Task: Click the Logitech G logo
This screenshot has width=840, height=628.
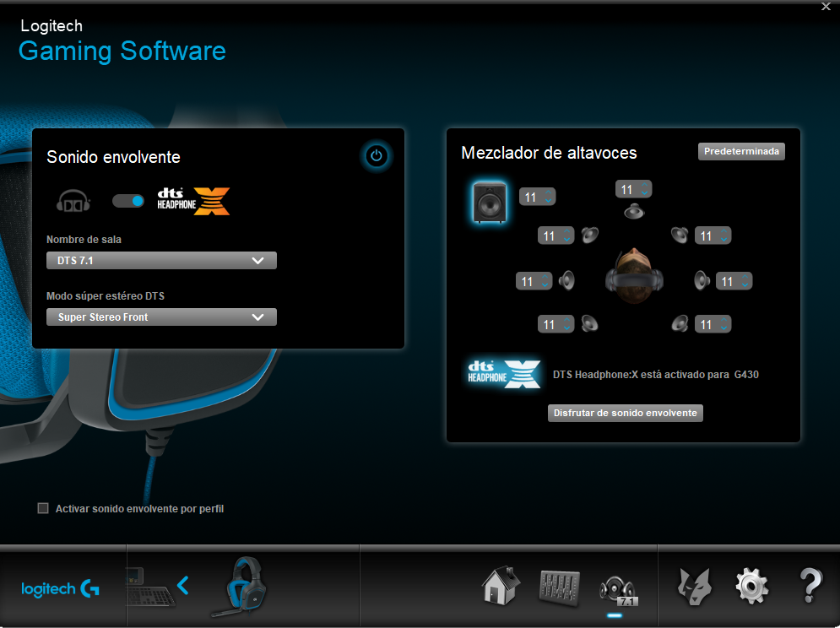Action: tap(60, 588)
